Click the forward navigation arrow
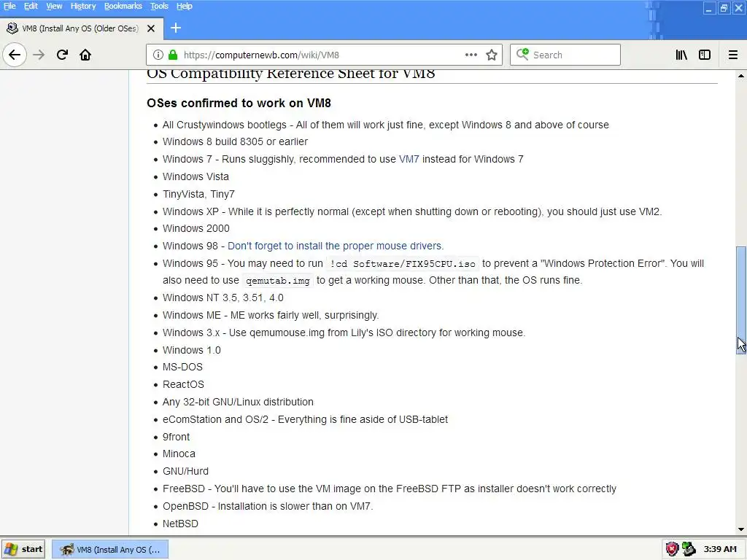This screenshot has height=560, width=747. coord(39,55)
